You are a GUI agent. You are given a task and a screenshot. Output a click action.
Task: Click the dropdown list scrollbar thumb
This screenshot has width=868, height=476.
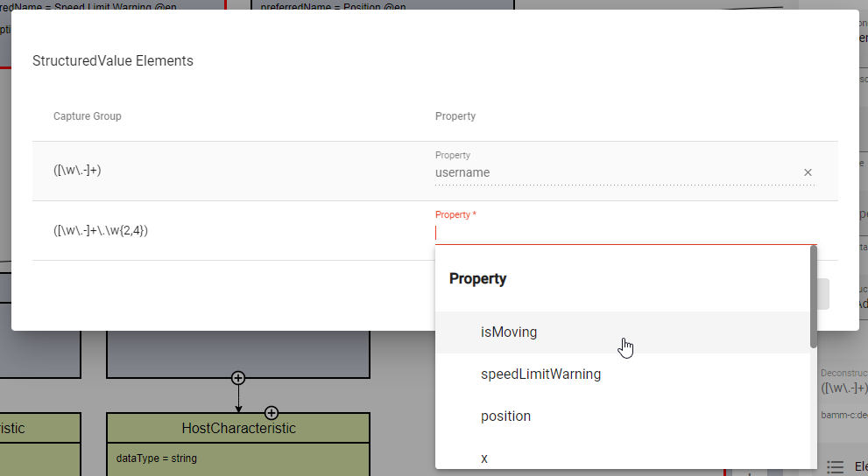point(813,297)
